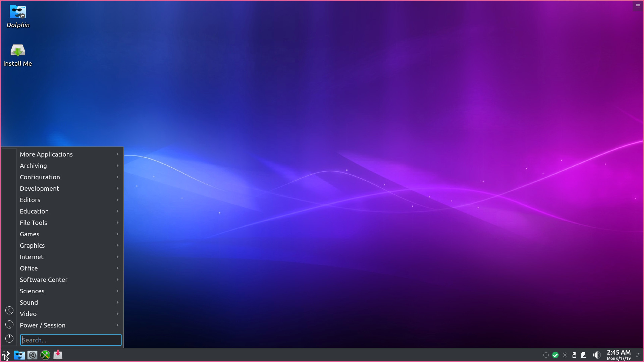The image size is (644, 362).
Task: Click the Bluetooth icon in the system tray
Action: coord(565,355)
